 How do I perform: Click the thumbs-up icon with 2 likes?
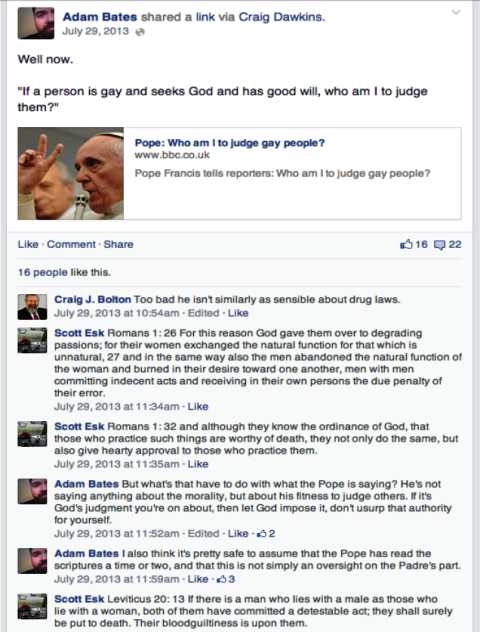click(x=262, y=534)
